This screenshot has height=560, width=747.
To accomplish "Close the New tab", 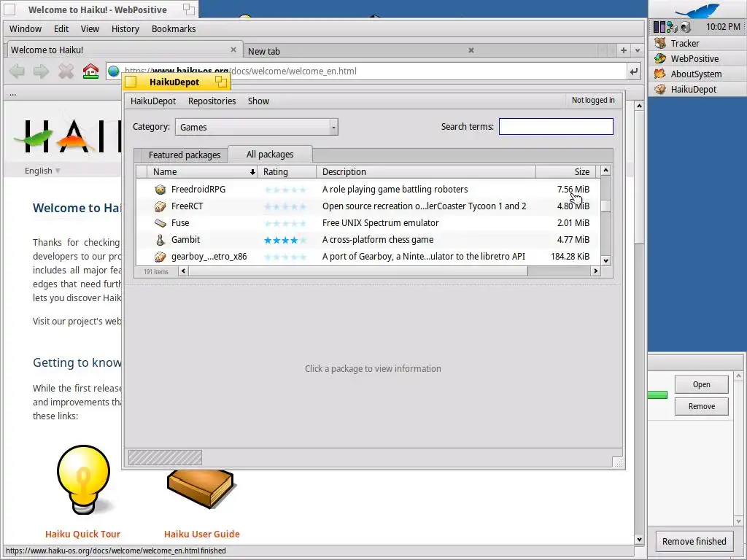I will [471, 50].
